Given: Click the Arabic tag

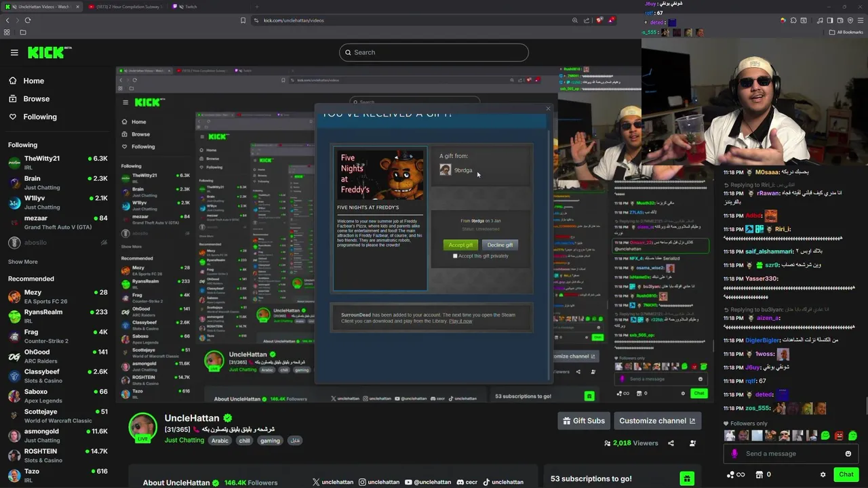Looking at the screenshot, I should 220,441.
